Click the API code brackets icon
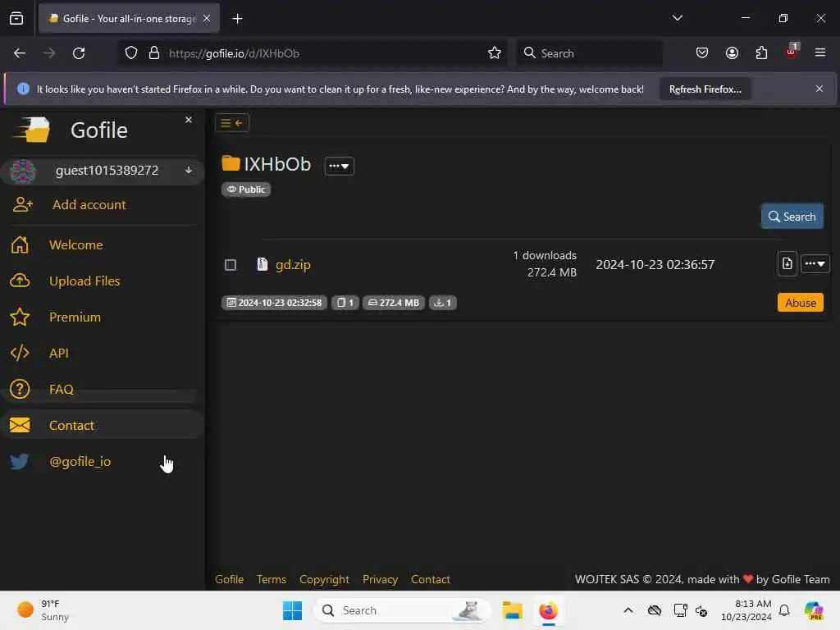Screen dimensions: 840x630 [x=20, y=353]
